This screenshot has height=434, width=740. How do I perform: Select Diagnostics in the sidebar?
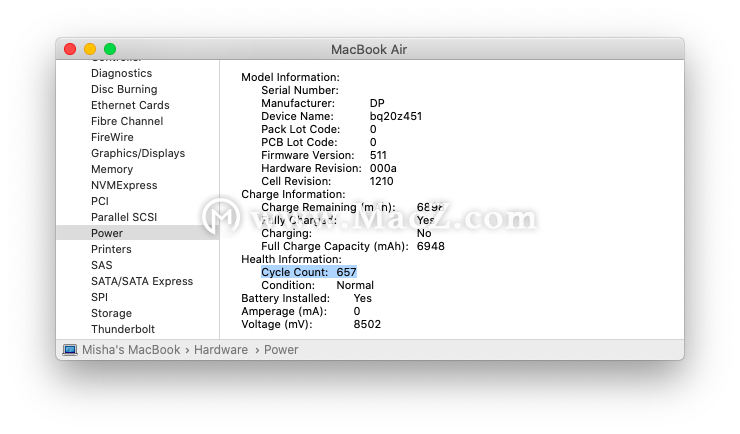tap(121, 73)
